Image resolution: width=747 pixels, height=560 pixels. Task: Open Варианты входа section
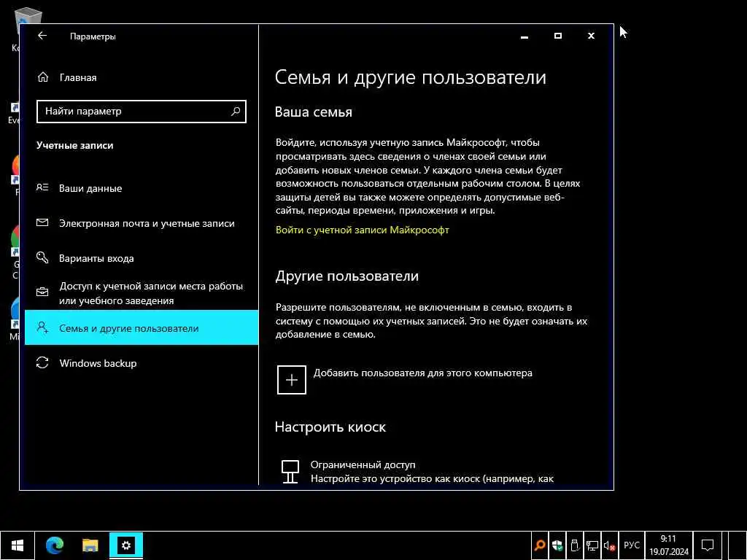pos(142,258)
